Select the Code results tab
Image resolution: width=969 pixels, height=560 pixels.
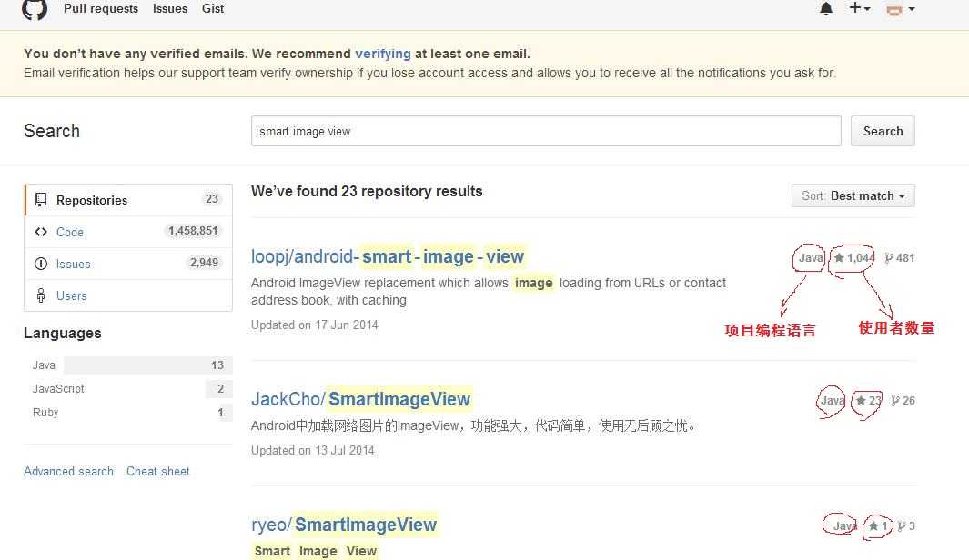click(70, 232)
